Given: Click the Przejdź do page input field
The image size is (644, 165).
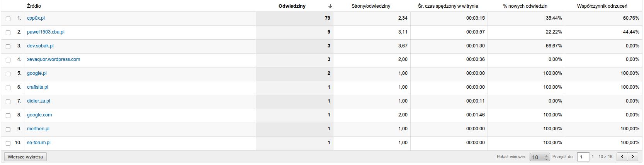Looking at the screenshot, I should coord(583,157).
